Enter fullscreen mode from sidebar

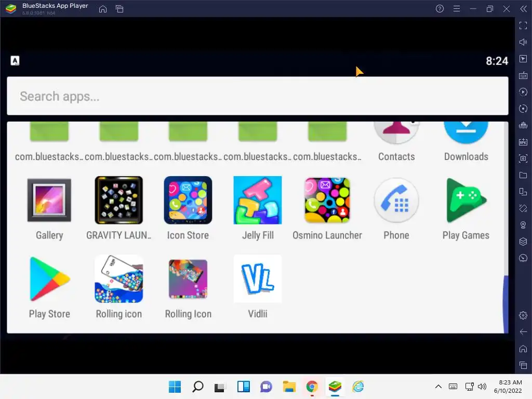pos(523,25)
